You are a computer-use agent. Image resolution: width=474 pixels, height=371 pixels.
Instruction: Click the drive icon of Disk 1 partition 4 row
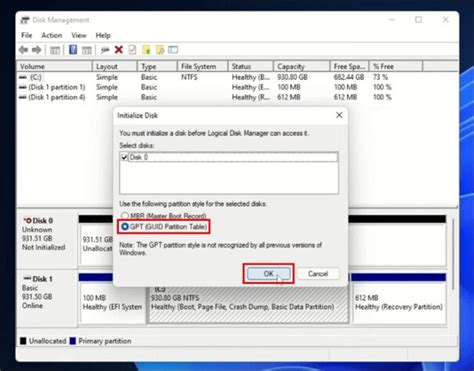[23, 97]
